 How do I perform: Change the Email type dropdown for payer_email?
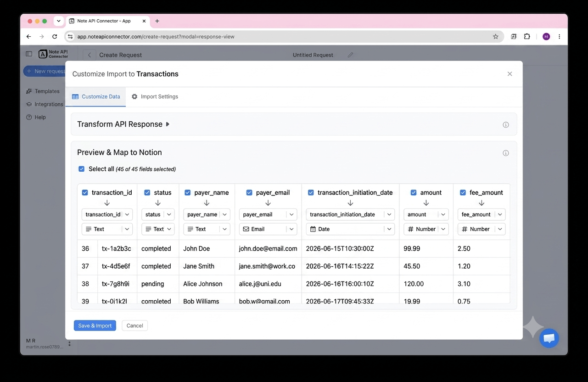(268, 229)
